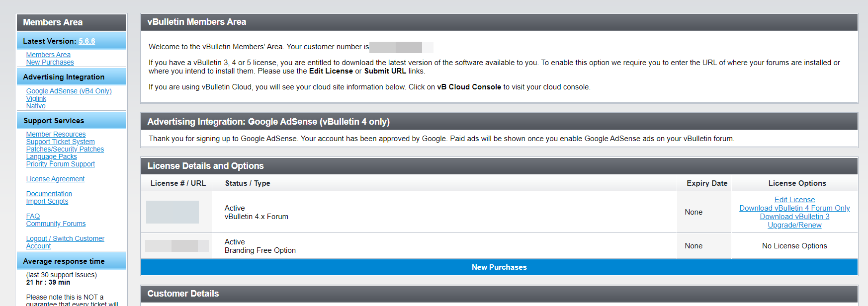Image resolution: width=868 pixels, height=306 pixels.
Task: Select the 'License Options' column header
Action: point(797,183)
